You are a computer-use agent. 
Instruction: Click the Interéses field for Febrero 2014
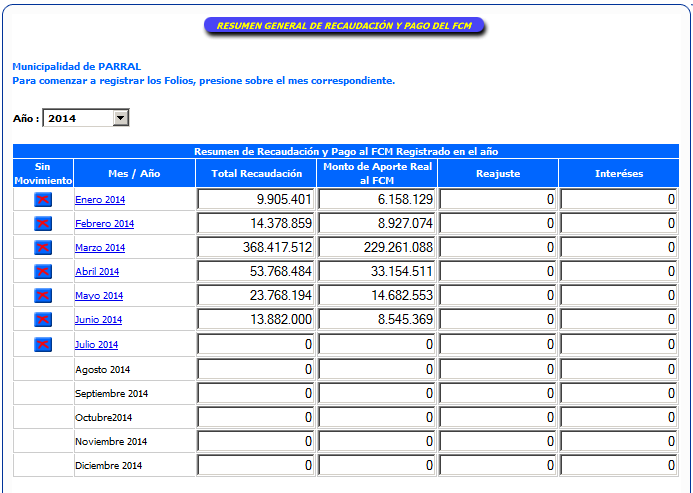pos(619,223)
